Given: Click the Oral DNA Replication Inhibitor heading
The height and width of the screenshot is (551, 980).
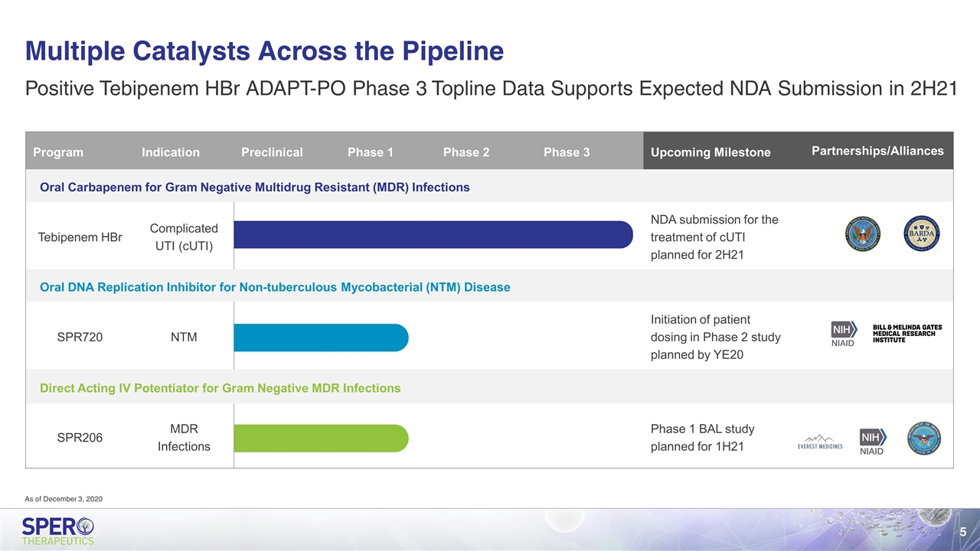Looking at the screenshot, I should [x=275, y=287].
